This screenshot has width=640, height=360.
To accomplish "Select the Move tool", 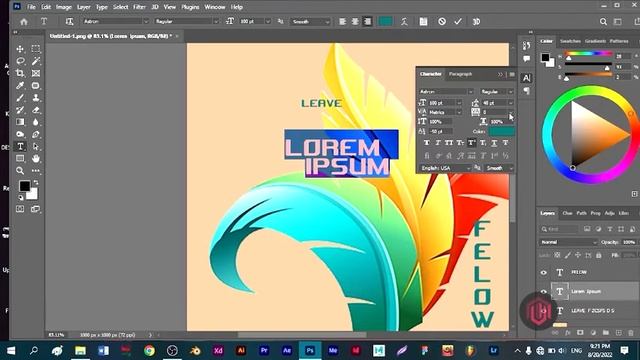I will (x=20, y=49).
